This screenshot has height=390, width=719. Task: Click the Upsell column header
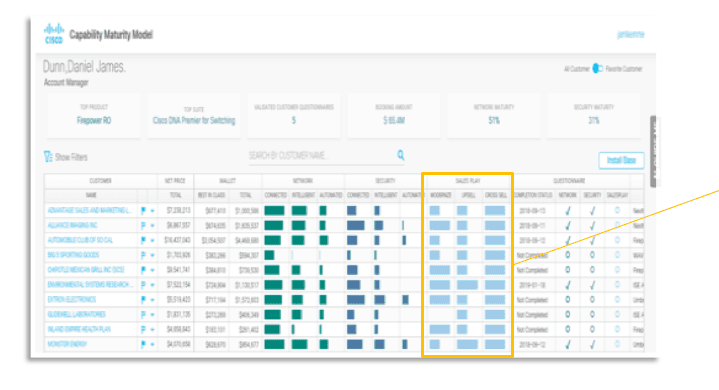coord(468,195)
